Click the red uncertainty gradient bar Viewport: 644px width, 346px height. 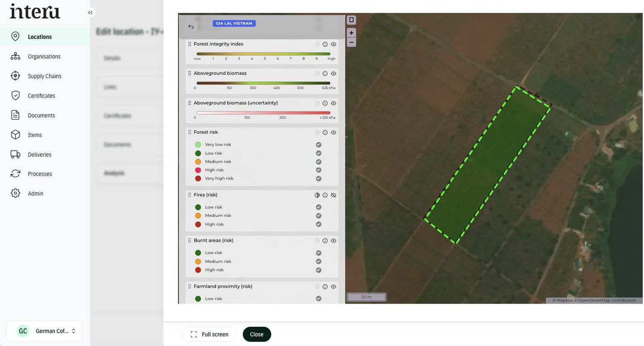click(x=263, y=113)
